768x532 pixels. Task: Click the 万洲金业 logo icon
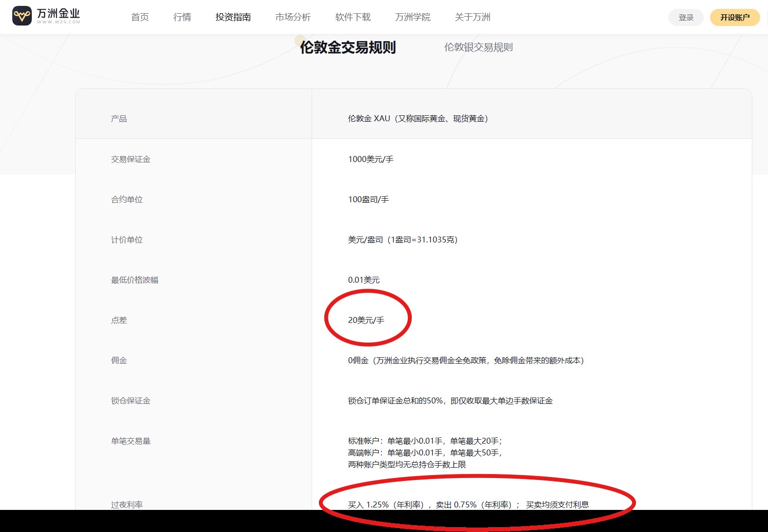pyautogui.click(x=22, y=16)
